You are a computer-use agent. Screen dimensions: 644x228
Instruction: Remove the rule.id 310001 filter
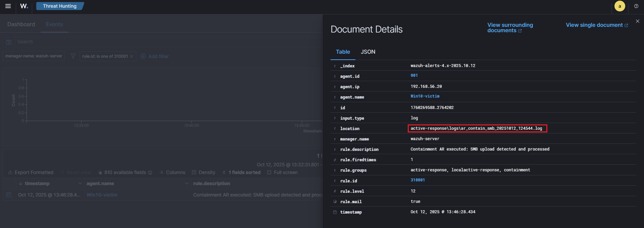(132, 56)
